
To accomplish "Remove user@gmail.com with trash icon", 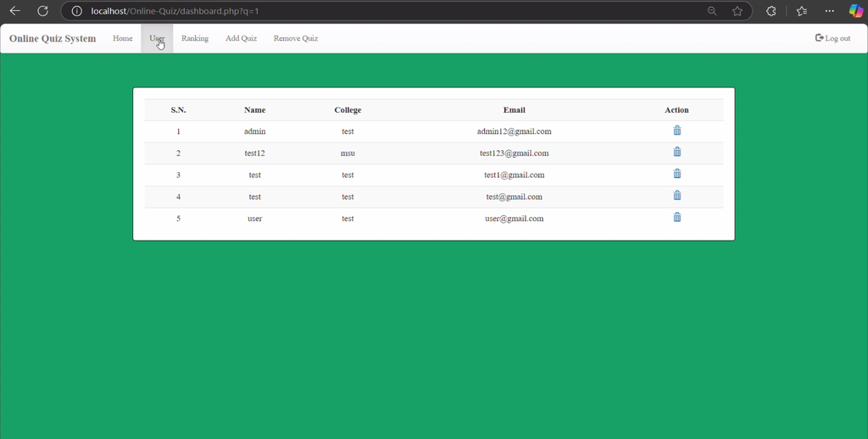I will [676, 217].
